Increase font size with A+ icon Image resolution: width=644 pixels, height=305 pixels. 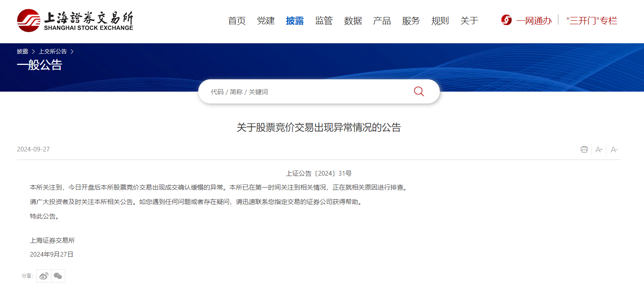click(x=599, y=149)
